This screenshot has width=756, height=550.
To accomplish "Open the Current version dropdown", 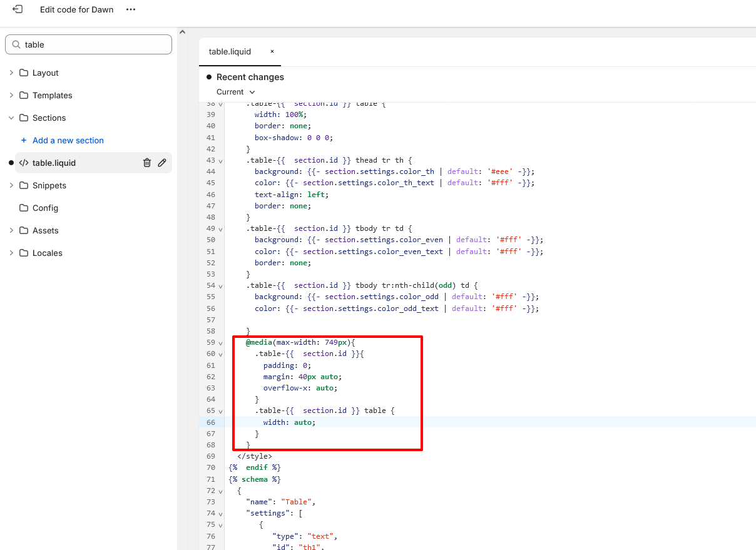I will [x=236, y=92].
